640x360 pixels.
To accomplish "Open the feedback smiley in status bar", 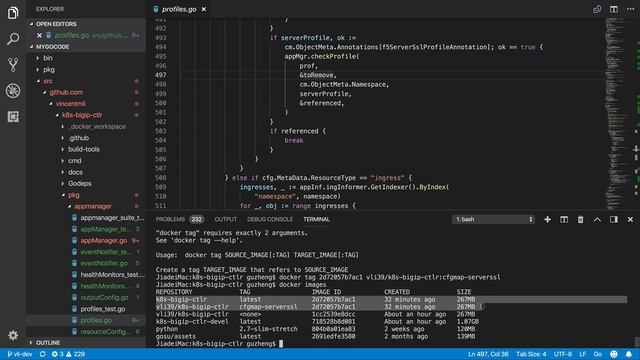I will pos(613,354).
